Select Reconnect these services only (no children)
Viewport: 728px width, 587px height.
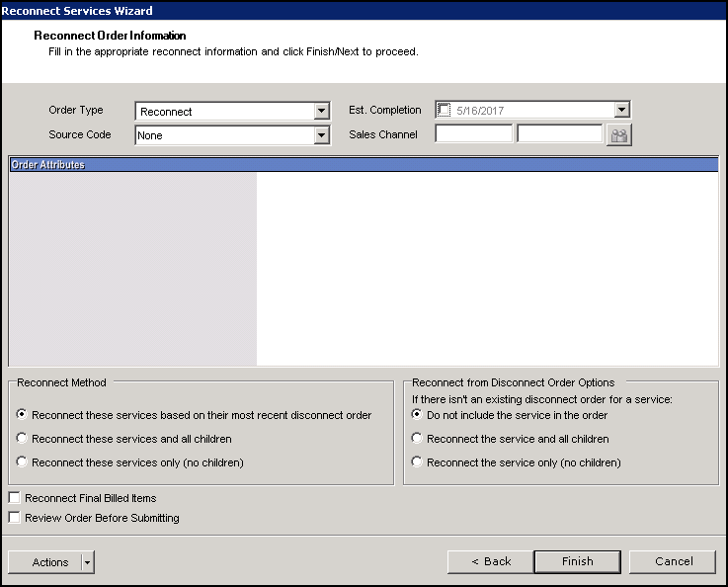(x=23, y=462)
